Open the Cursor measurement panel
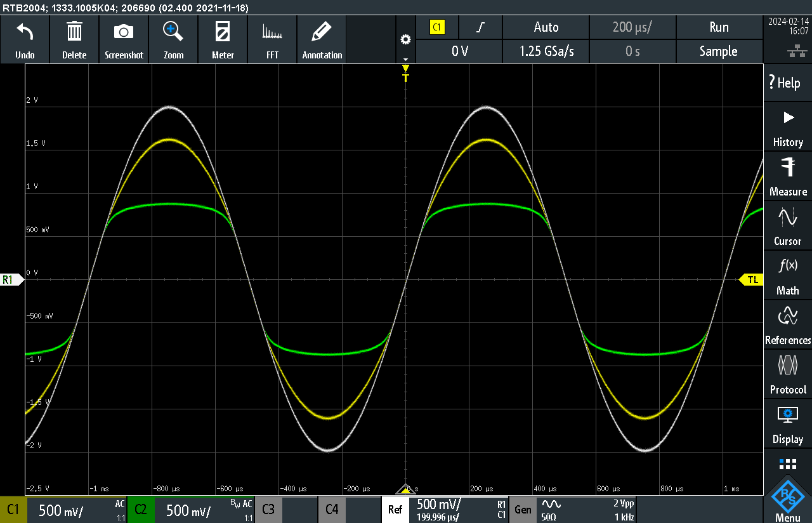 [x=788, y=226]
